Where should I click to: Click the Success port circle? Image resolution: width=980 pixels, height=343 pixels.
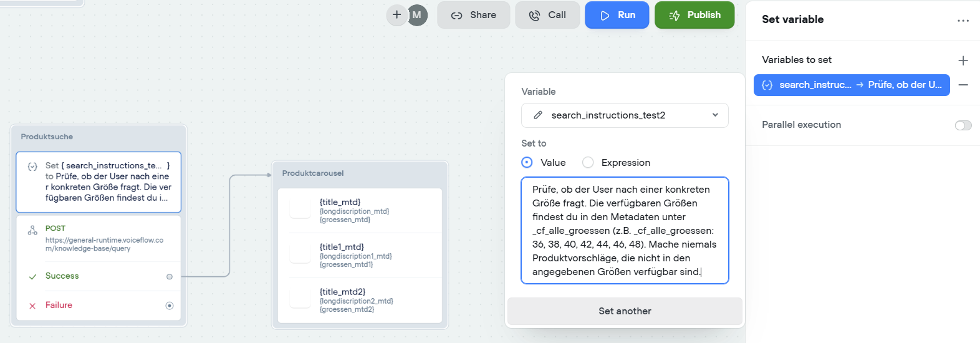(x=170, y=276)
